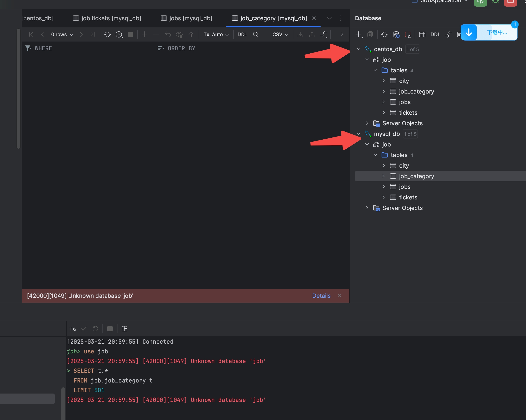Viewport: 526px width, 420px height.
Task: Open table editor from the Database toolbar
Action: (422, 34)
